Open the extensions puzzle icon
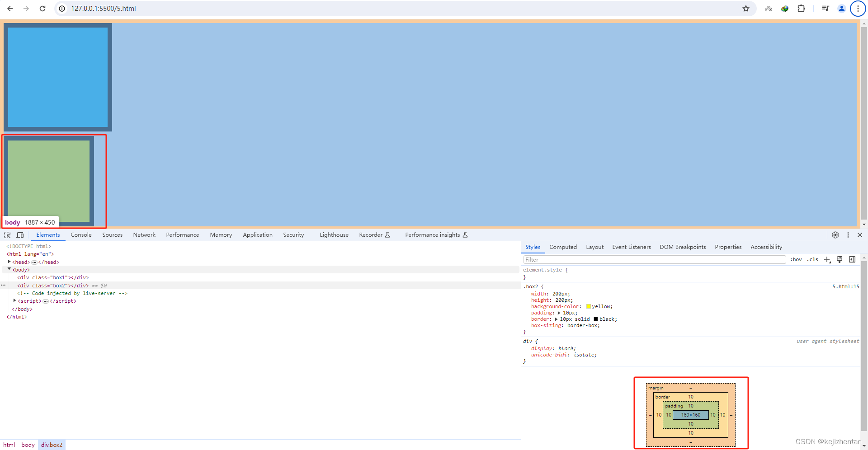Image resolution: width=868 pixels, height=450 pixels. pyautogui.click(x=801, y=9)
